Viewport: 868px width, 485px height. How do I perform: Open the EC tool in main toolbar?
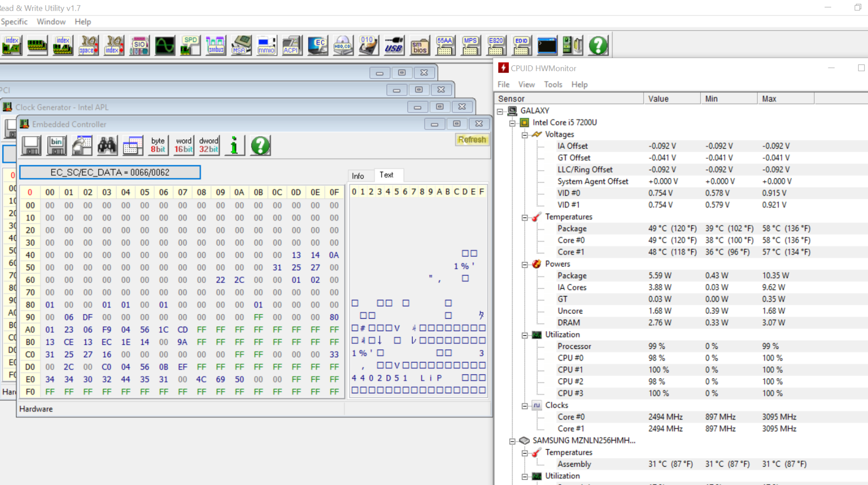coord(318,46)
